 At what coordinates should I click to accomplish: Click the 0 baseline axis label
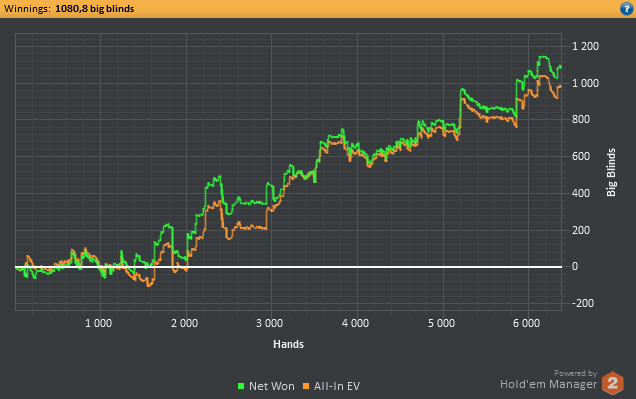click(x=575, y=266)
